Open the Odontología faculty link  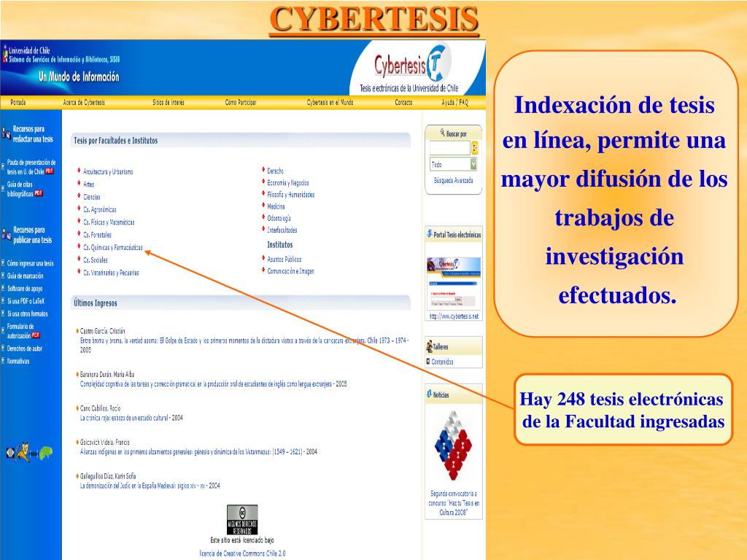(279, 219)
